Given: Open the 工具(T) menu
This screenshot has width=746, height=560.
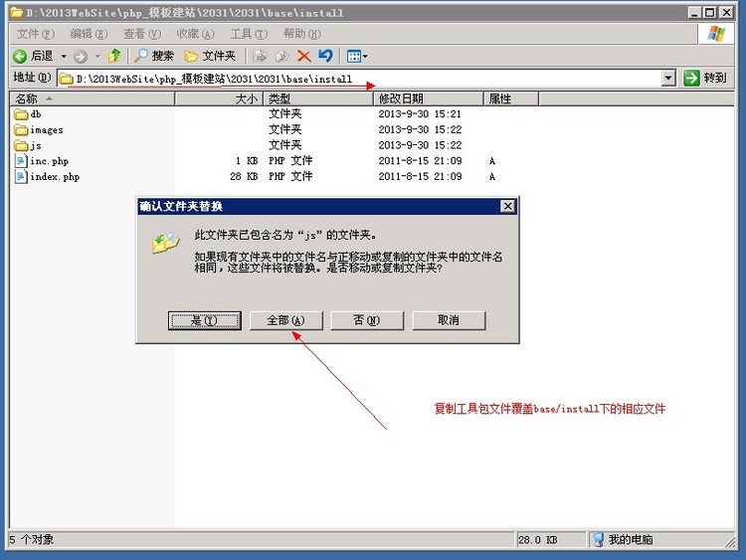Looking at the screenshot, I should coord(249,34).
